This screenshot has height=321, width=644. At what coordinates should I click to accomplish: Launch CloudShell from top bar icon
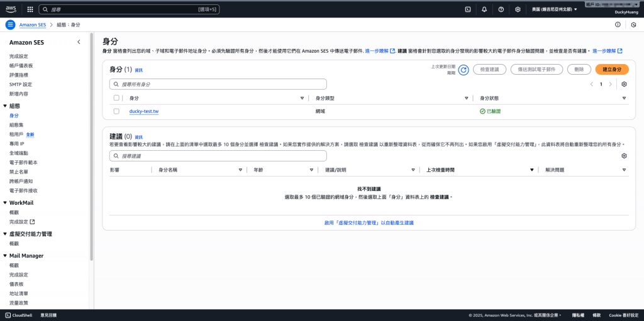tap(467, 9)
